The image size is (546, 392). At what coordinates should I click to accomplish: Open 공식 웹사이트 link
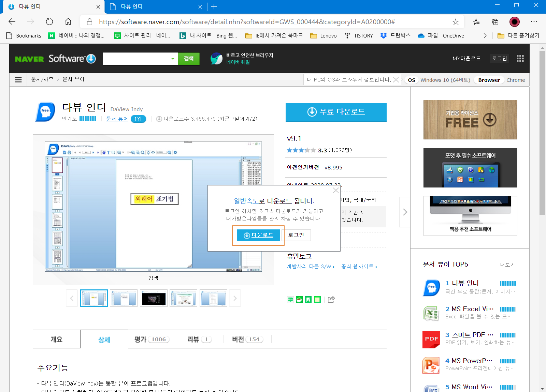pyautogui.click(x=359, y=267)
